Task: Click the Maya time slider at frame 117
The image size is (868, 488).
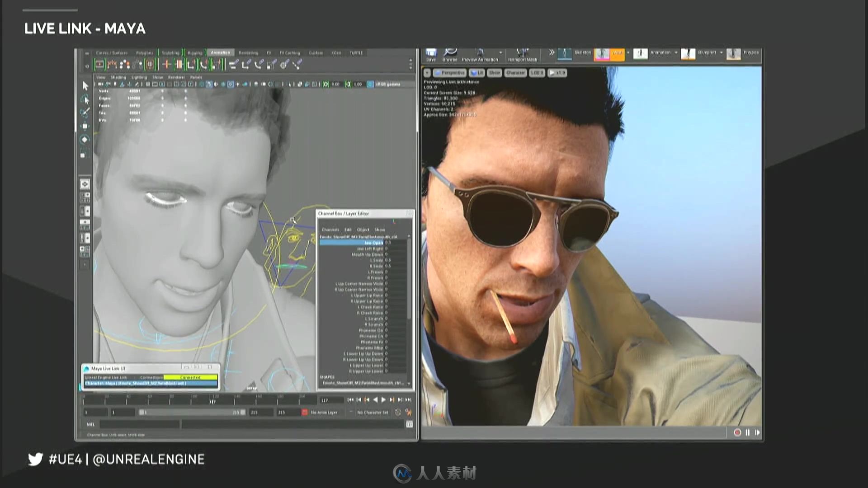Action: click(212, 400)
